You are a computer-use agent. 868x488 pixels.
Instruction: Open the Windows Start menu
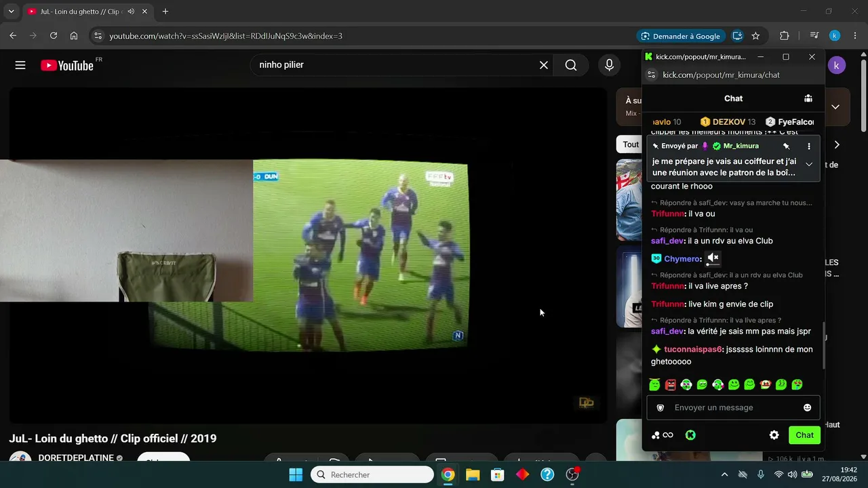point(296,474)
